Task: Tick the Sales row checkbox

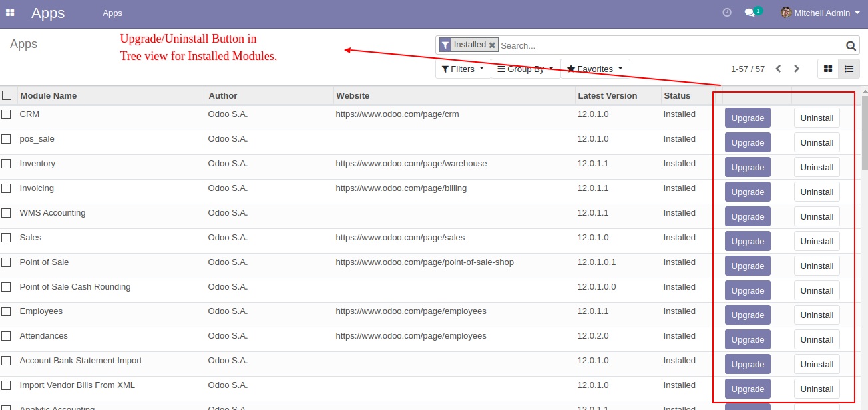Action: 6,238
